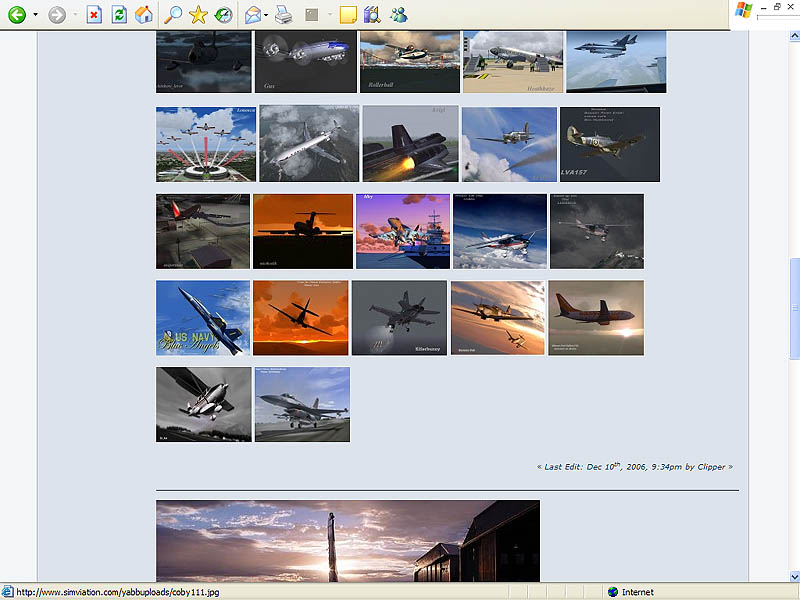Open the Killerbunny jet fighter thumbnail
Viewport: 800px width, 600px height.
point(399,318)
